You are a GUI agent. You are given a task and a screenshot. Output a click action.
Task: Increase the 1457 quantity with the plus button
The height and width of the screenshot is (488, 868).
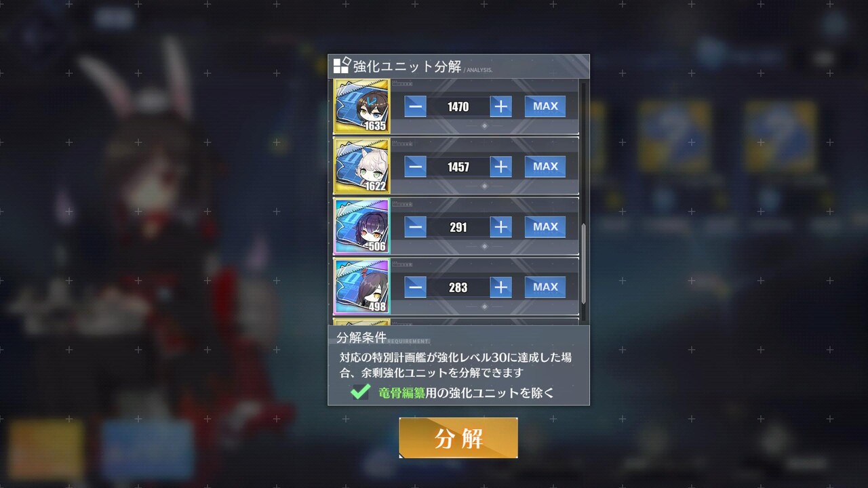coord(500,167)
